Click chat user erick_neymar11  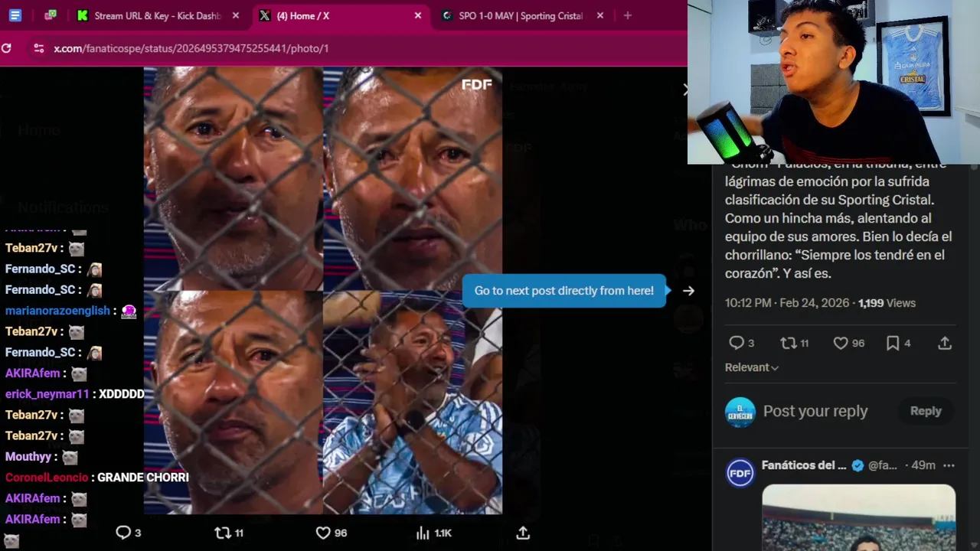(x=47, y=394)
